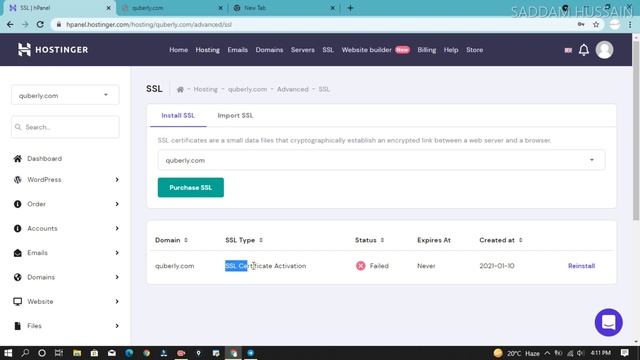
Task: Open the SSL domain selection dropdown
Action: click(x=381, y=160)
